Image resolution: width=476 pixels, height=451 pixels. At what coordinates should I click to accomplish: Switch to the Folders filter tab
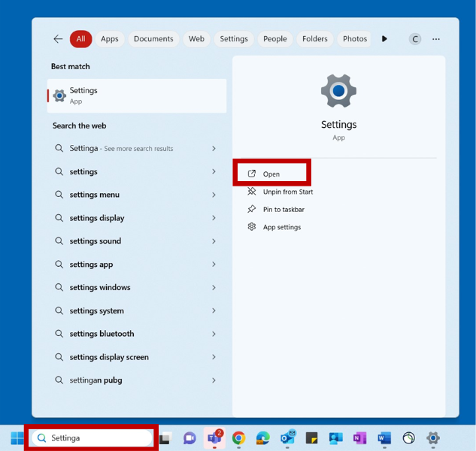[315, 39]
